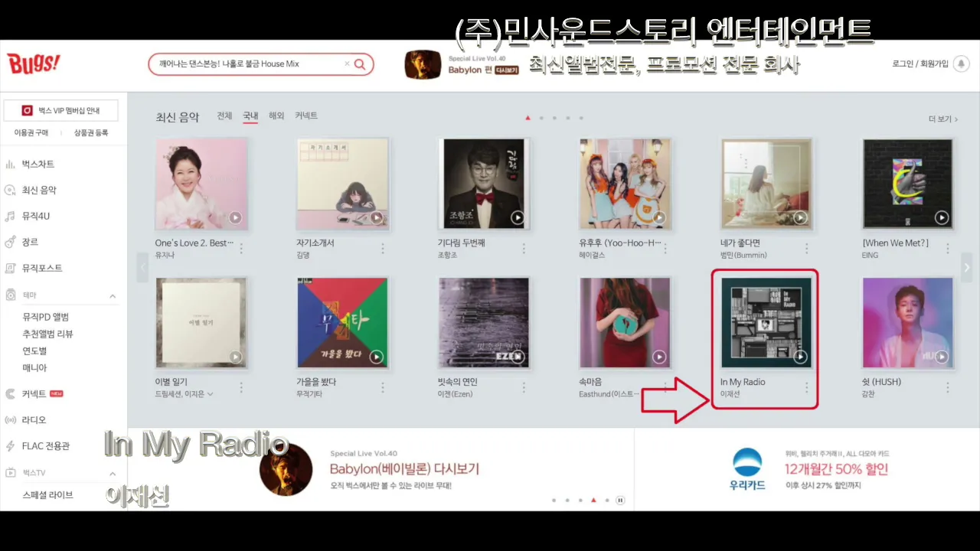This screenshot has height=551, width=980.
Task: Open 추천앨범 리뷰
Action: pyautogui.click(x=47, y=334)
